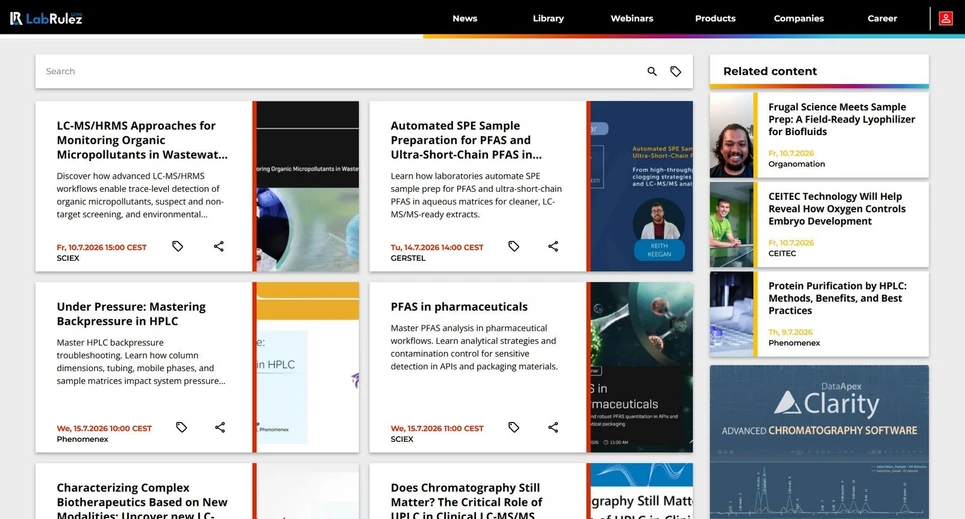Click Automated SPE card description text

(x=476, y=195)
